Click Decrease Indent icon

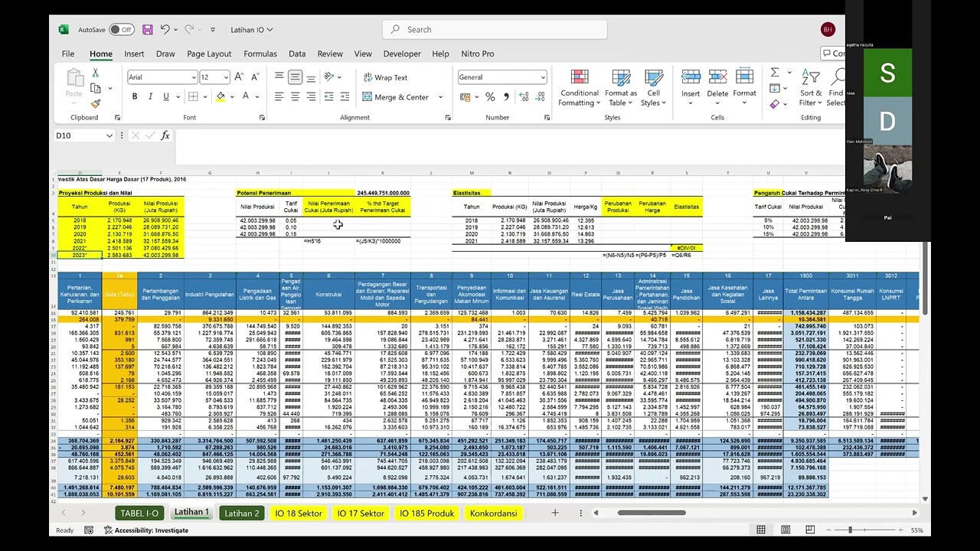coord(329,96)
